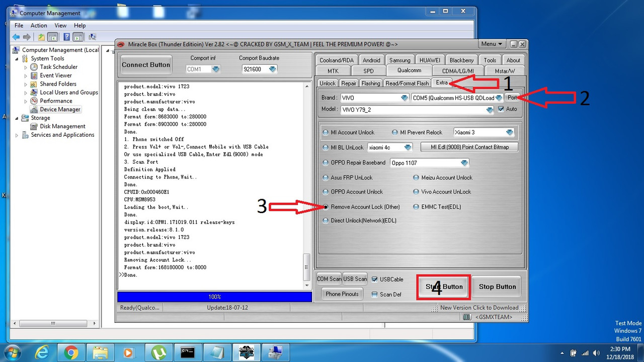Open Windows Explorer folder taskbar icon
644x362 pixels.
click(x=100, y=353)
